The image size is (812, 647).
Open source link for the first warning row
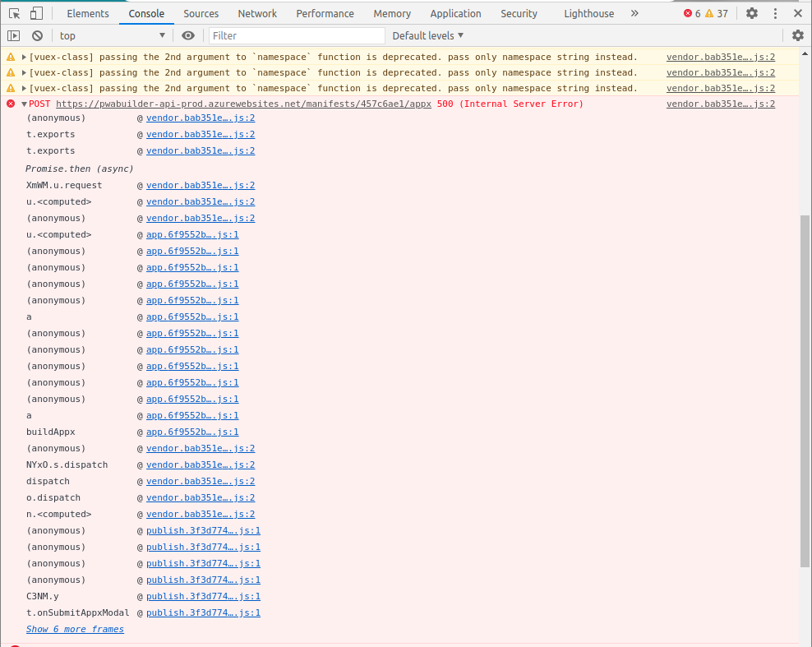720,57
